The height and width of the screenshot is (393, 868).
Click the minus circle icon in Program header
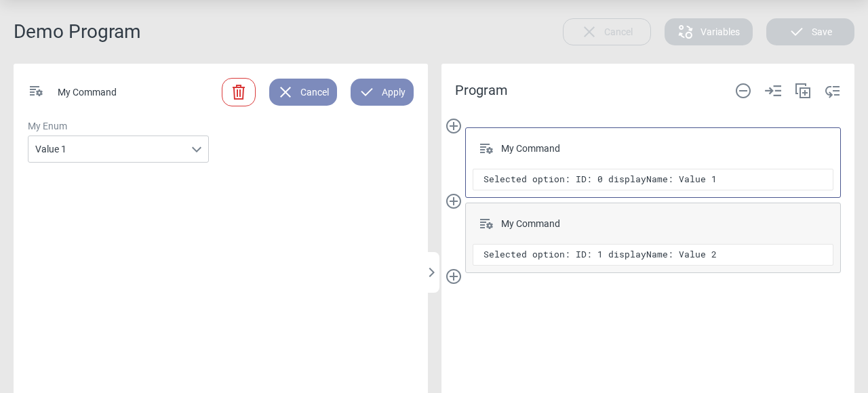pyautogui.click(x=743, y=91)
